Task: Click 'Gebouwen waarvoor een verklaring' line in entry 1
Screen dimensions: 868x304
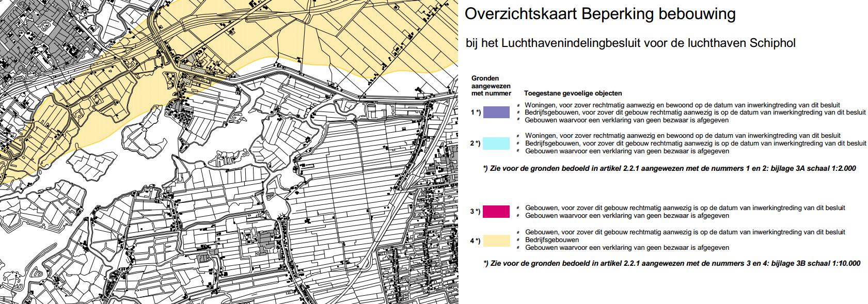Action: [x=627, y=120]
